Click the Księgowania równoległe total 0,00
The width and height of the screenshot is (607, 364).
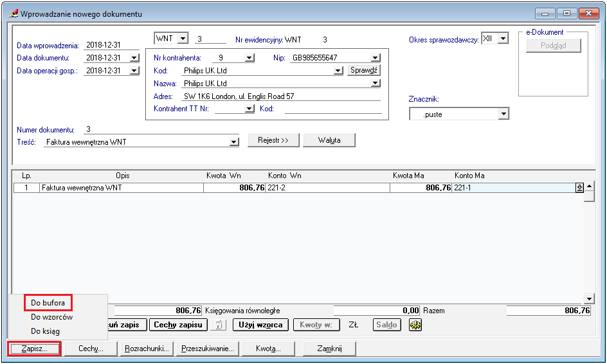coord(377,311)
